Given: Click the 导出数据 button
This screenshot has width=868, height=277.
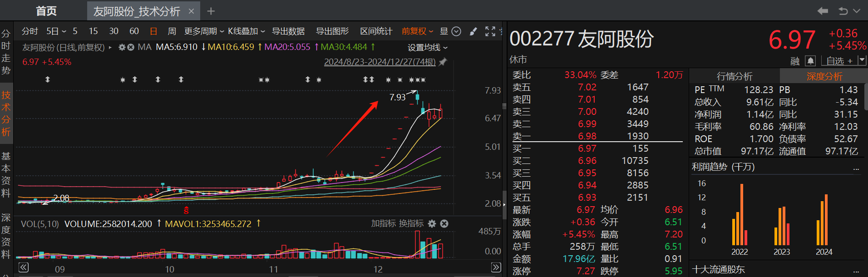Looking at the screenshot, I should coord(288,31).
